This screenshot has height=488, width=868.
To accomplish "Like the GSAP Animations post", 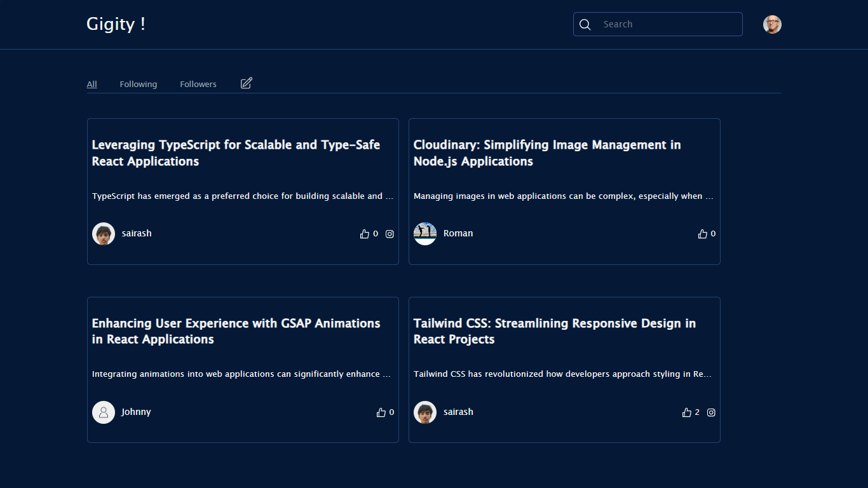I will (x=381, y=412).
